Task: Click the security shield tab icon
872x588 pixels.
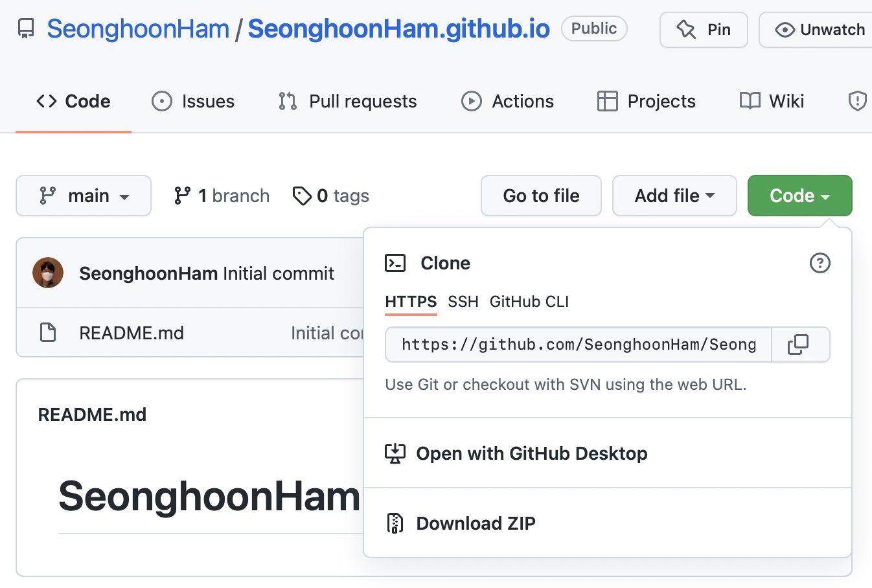Action: (x=857, y=101)
